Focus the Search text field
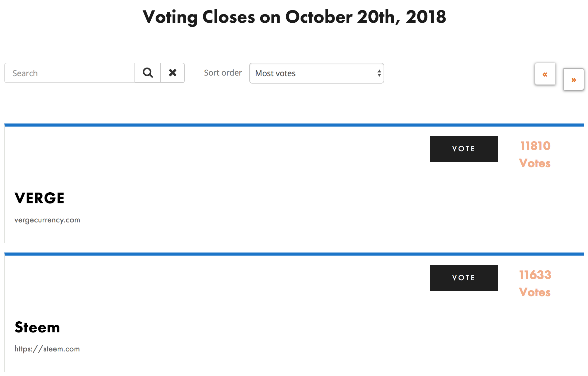Screen dimensions: 588x376 point(70,73)
